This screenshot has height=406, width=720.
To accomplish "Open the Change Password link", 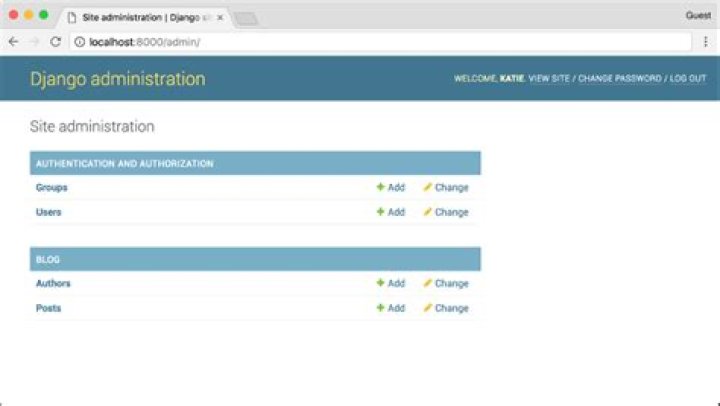I will pyautogui.click(x=619, y=79).
